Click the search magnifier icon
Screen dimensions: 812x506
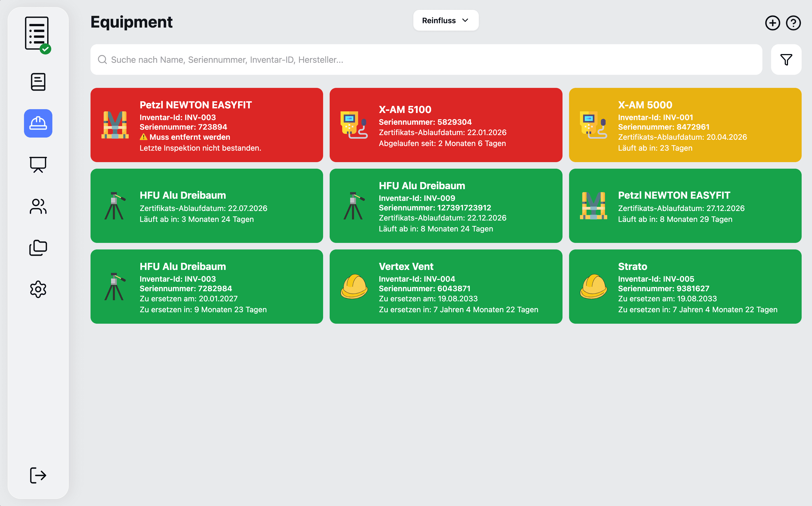coord(102,59)
